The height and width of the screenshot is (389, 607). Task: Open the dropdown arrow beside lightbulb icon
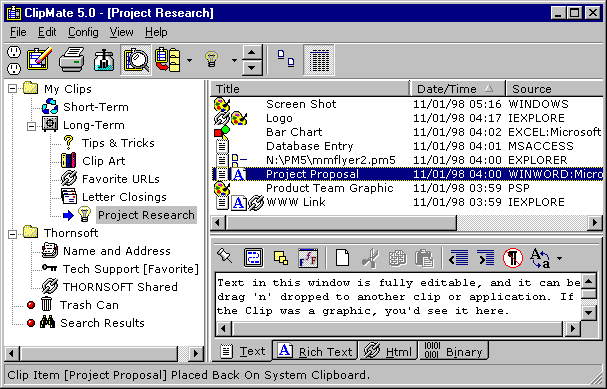click(234, 60)
